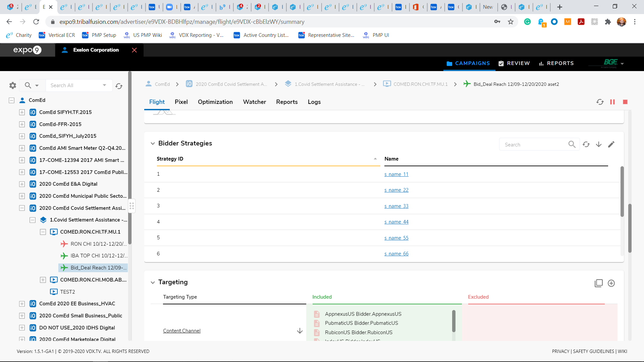The height and width of the screenshot is (362, 644).
Task: Open the Watcher tab
Action: (254, 102)
